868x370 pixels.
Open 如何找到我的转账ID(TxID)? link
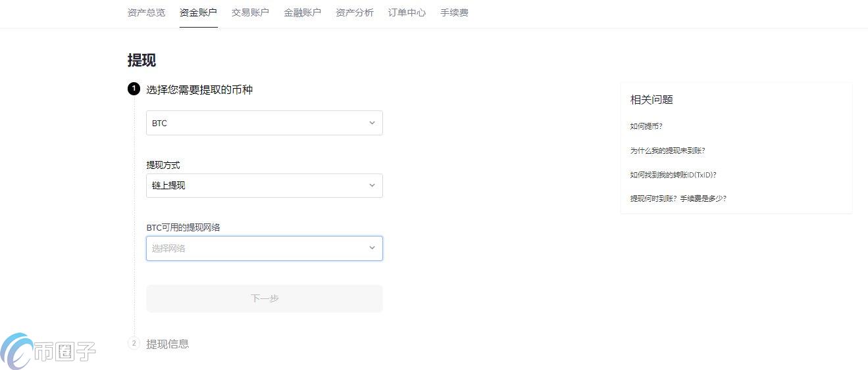(x=673, y=175)
